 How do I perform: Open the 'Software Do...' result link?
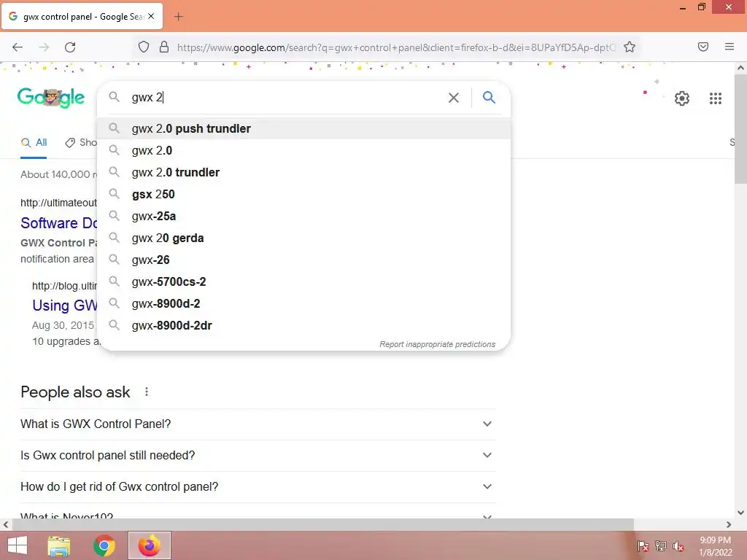coord(59,223)
